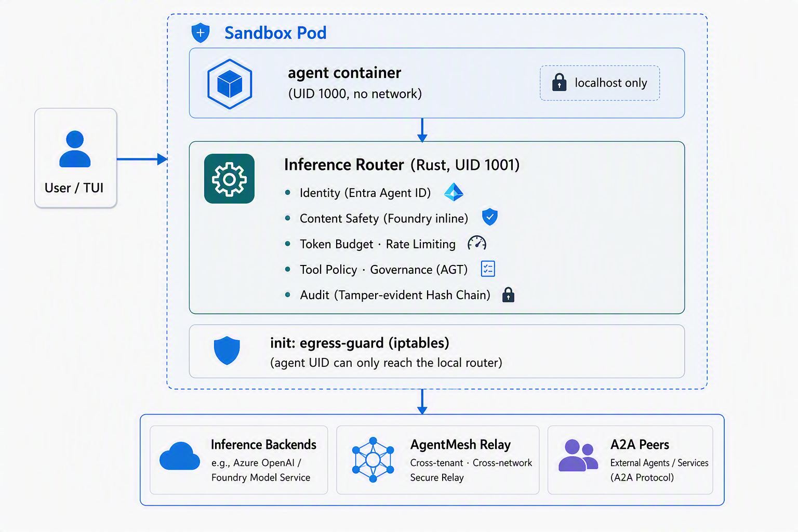Viewport: 798px width, 532px height.
Task: Select the agent container heading
Action: click(344, 73)
